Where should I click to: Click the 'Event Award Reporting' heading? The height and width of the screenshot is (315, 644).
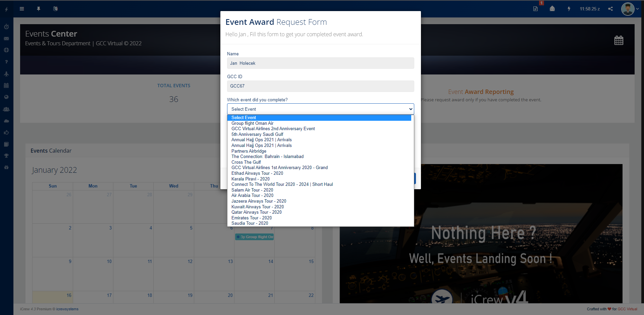481,92
